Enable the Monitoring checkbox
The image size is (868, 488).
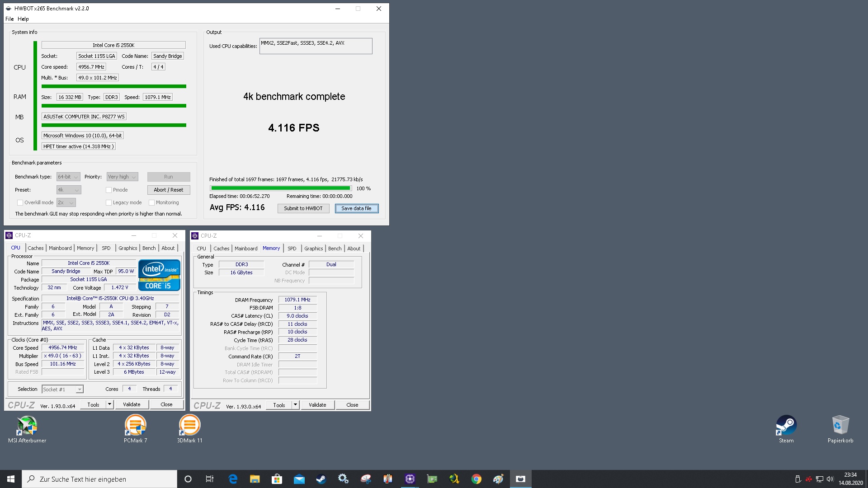click(151, 203)
